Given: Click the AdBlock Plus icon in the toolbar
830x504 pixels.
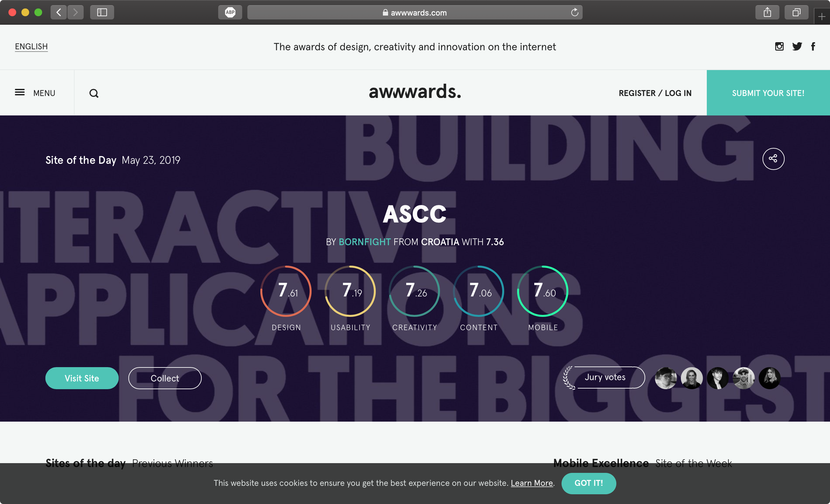Looking at the screenshot, I should point(231,12).
